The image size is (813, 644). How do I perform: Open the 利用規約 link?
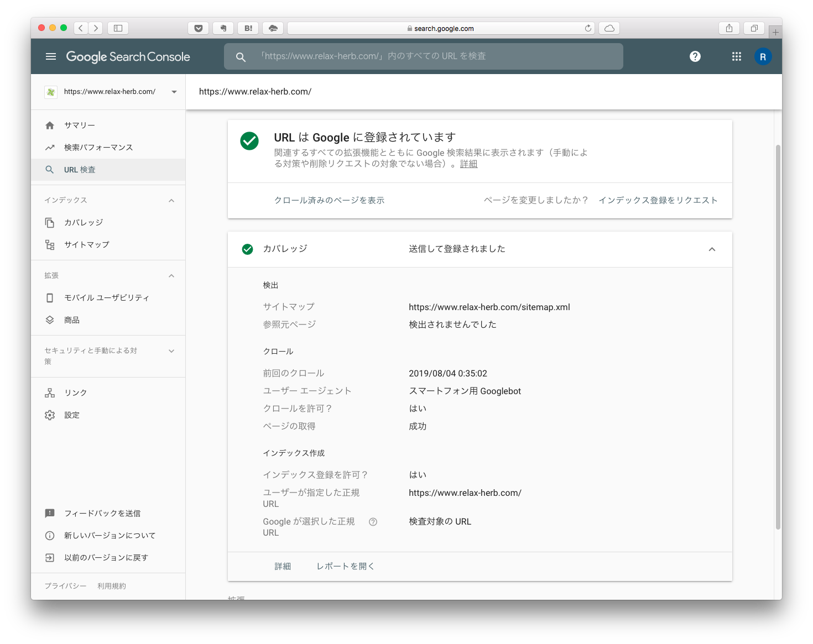click(x=112, y=586)
